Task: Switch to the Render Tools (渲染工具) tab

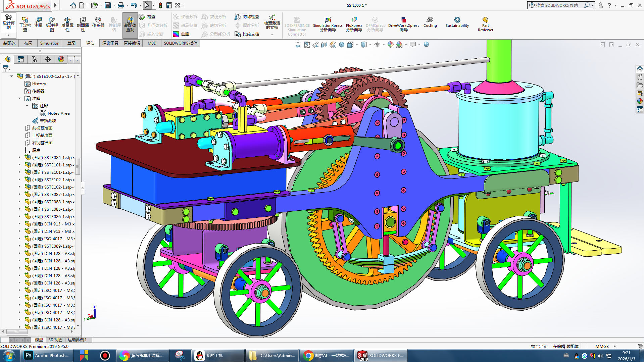Action: pyautogui.click(x=110, y=43)
